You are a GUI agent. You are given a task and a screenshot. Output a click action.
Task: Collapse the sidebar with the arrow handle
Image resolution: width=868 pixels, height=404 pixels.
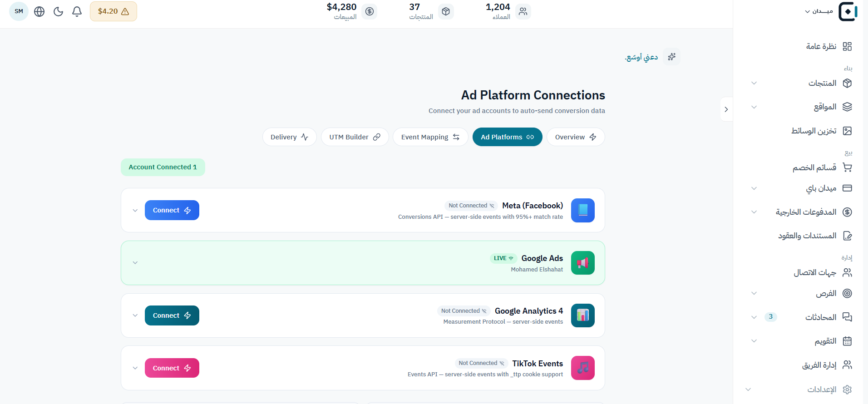coord(726,109)
